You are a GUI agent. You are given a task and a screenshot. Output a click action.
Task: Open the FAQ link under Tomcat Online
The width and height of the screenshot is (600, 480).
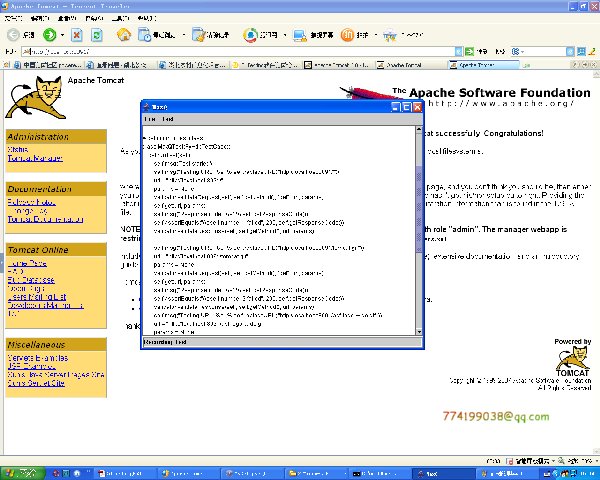point(16,271)
